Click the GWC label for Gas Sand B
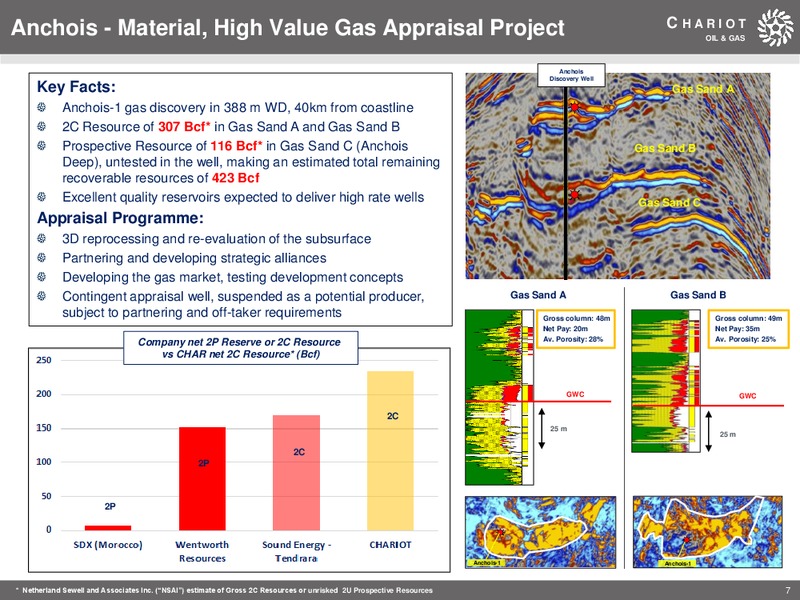The height and width of the screenshot is (600, 800). 747,396
